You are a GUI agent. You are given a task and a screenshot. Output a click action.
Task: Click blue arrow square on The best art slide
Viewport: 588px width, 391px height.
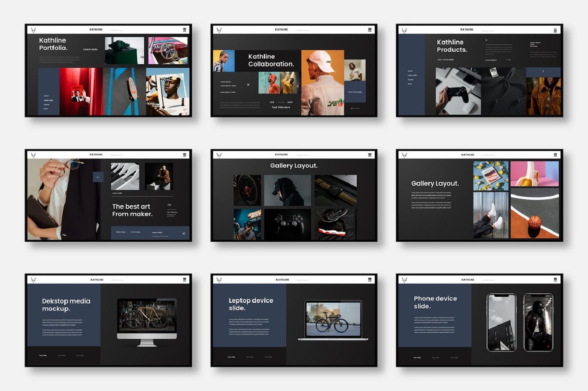pos(98,177)
